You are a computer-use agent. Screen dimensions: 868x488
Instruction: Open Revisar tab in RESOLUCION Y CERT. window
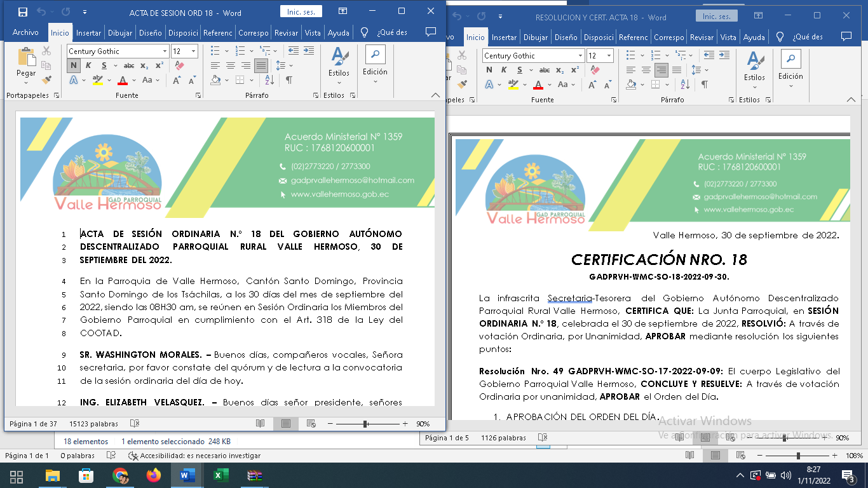(x=702, y=37)
